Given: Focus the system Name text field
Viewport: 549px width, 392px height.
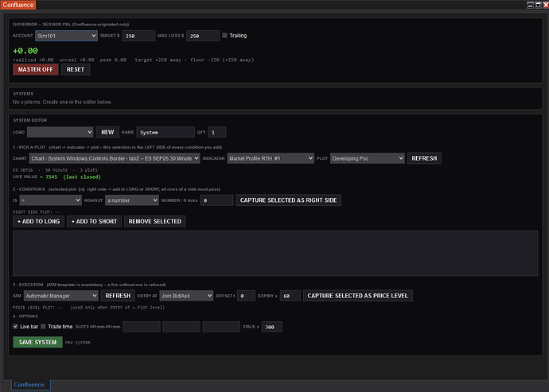Looking at the screenshot, I should click(165, 132).
